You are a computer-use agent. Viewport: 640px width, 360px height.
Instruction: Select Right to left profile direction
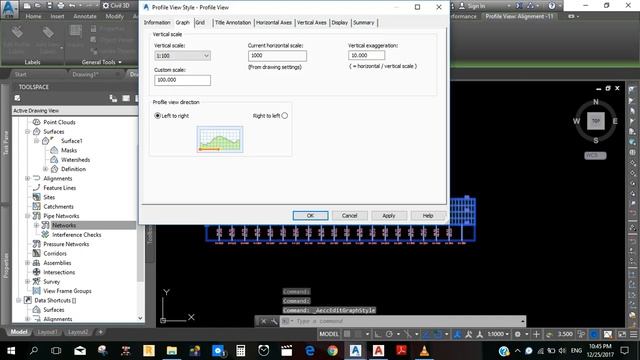284,116
